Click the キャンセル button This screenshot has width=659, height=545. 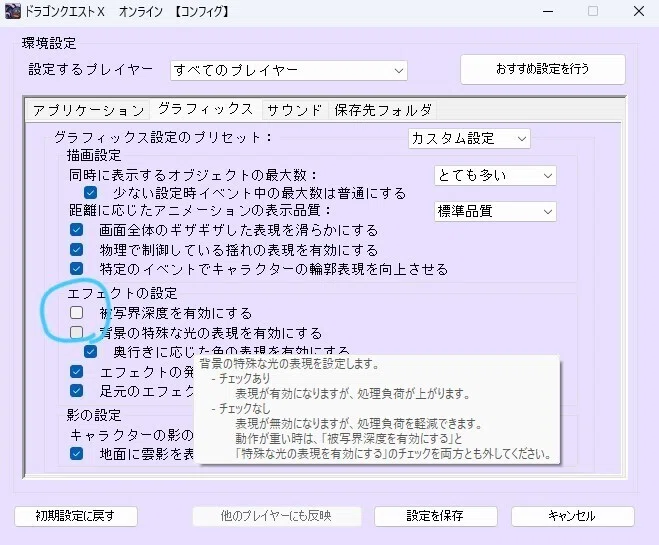pyautogui.click(x=572, y=516)
